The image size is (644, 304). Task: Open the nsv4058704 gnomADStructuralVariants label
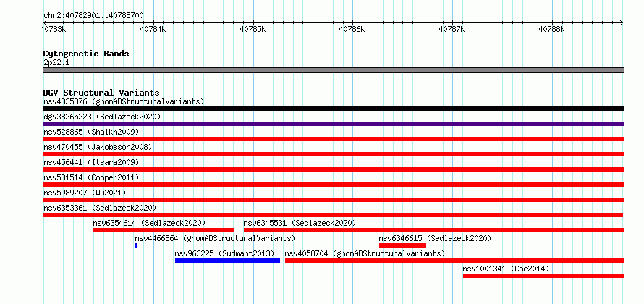pyautogui.click(x=365, y=253)
